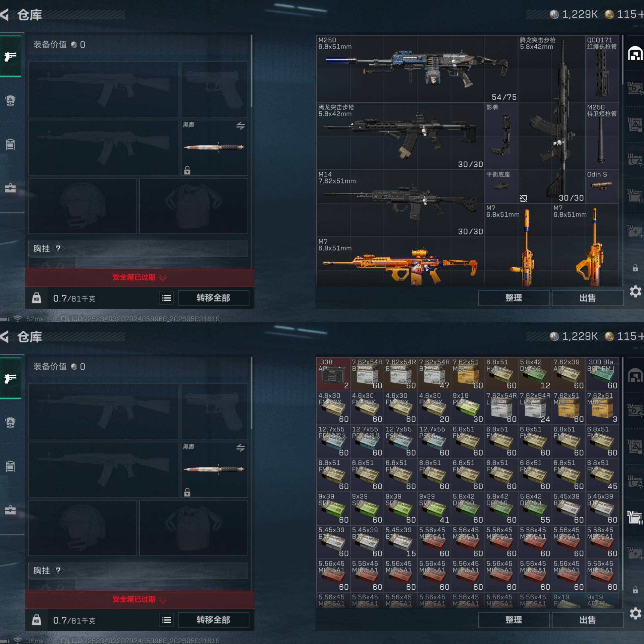Switch to the pistol weapons tab in upper sidebar
Image resolution: width=644 pixels, height=644 pixels.
[11, 56]
